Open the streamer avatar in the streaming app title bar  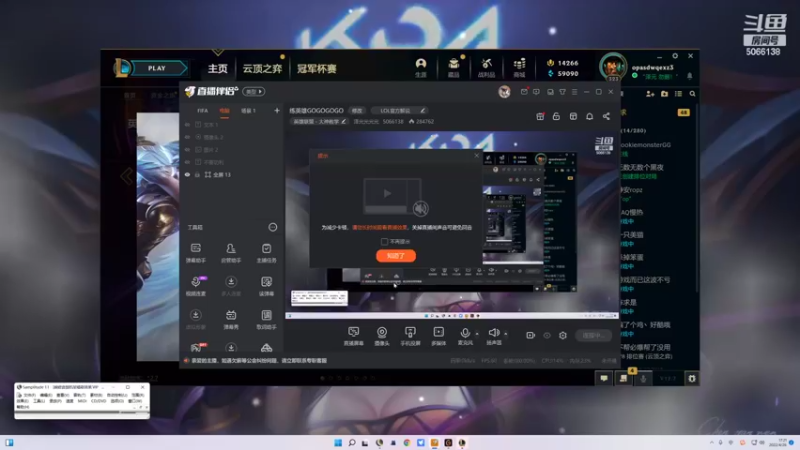pos(504,91)
